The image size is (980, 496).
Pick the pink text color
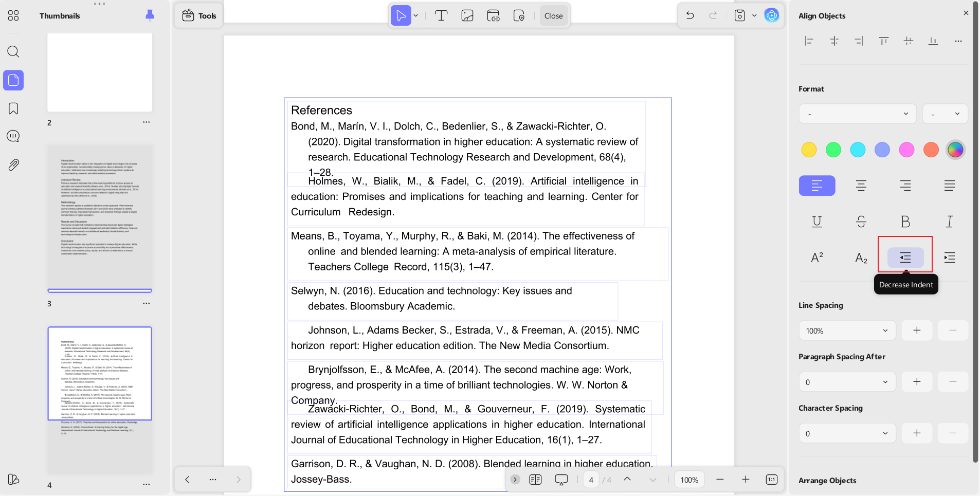click(906, 150)
